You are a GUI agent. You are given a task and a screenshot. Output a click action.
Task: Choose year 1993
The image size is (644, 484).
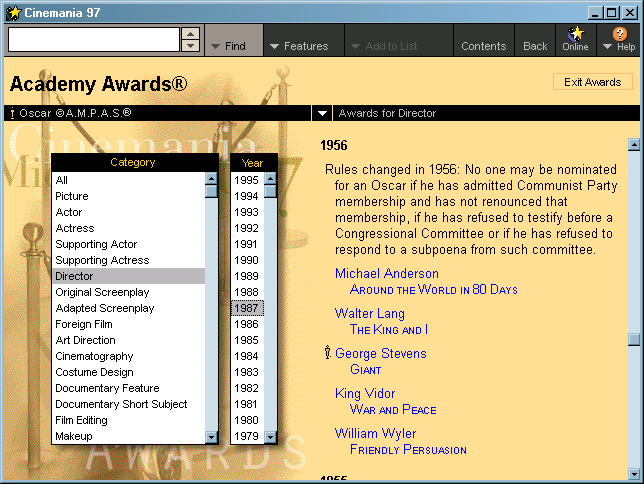[248, 212]
